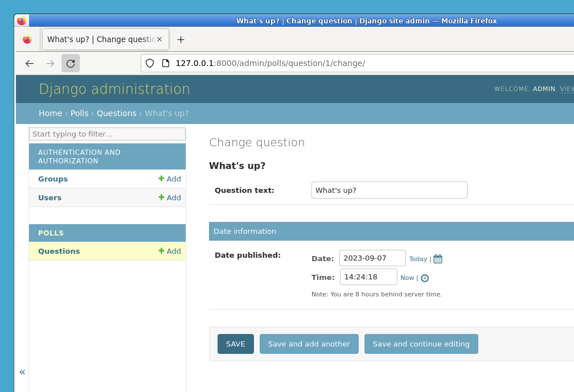Open the tracking protection shield icon

point(150,63)
